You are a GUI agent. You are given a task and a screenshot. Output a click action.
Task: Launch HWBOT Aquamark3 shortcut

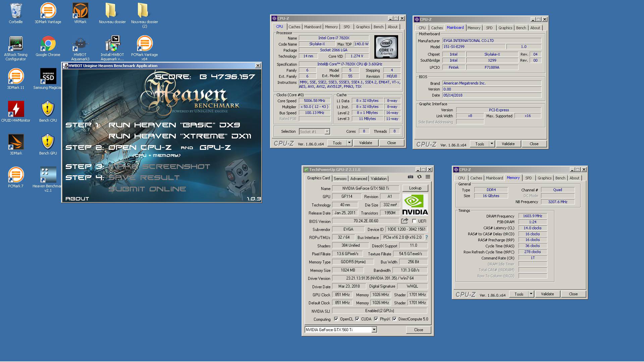(x=80, y=48)
